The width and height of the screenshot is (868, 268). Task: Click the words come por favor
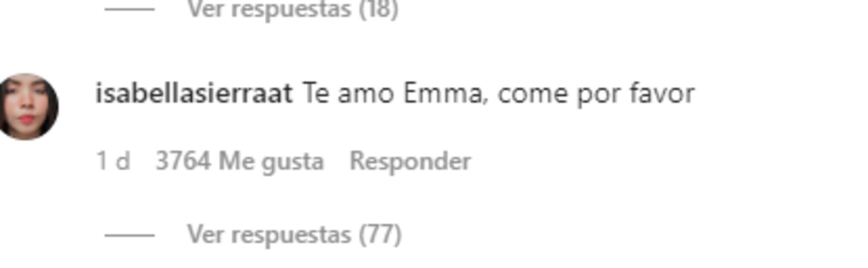point(596,94)
